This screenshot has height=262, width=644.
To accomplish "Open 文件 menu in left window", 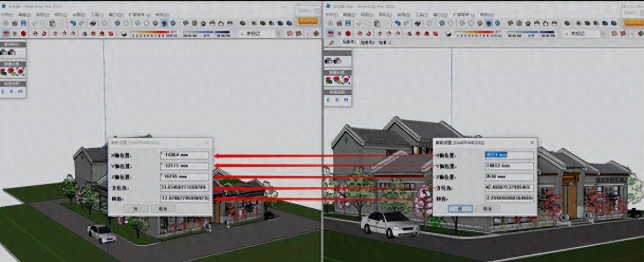I will [x=7, y=15].
